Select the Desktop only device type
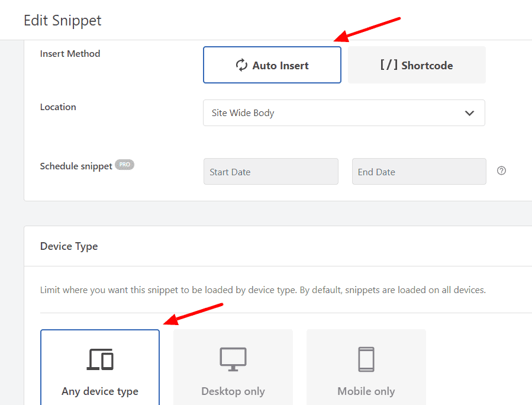This screenshot has height=405, width=532. tap(233, 367)
